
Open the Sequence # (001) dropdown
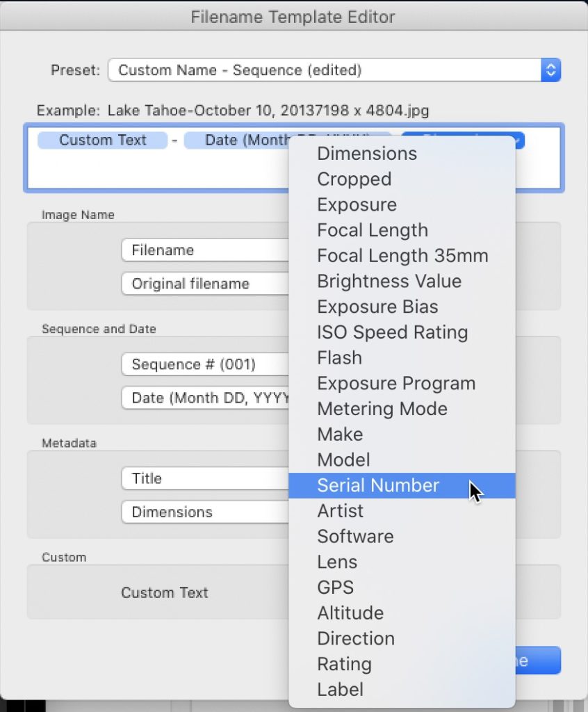205,364
